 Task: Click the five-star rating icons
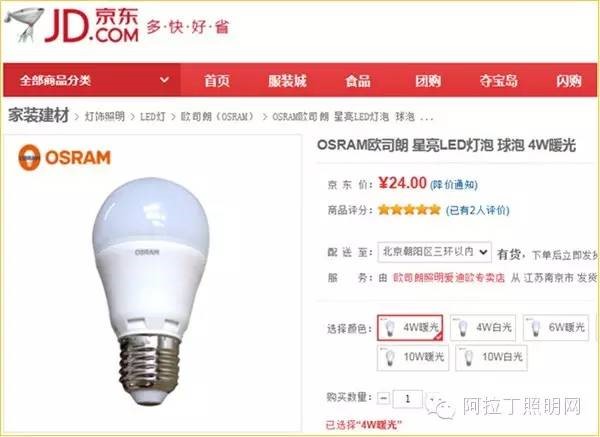coord(409,210)
